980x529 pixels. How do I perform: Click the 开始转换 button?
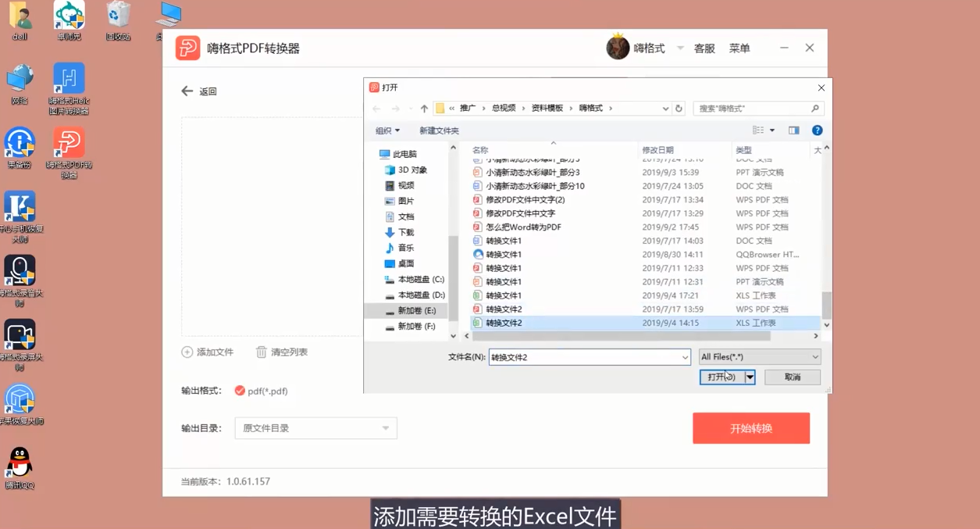point(751,428)
